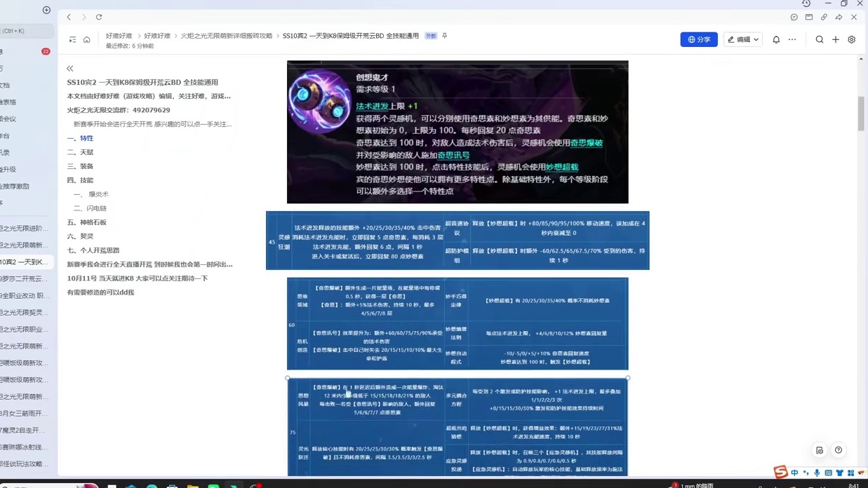This screenshot has height=488, width=868.
Task: Open the floating feedback icon above help
Action: point(820,450)
